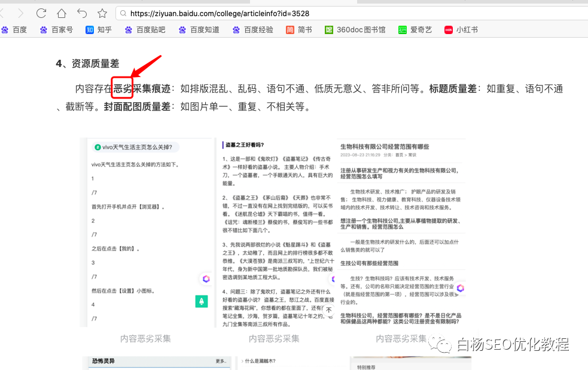Open the 百度知道 bookmark

[x=199, y=29]
